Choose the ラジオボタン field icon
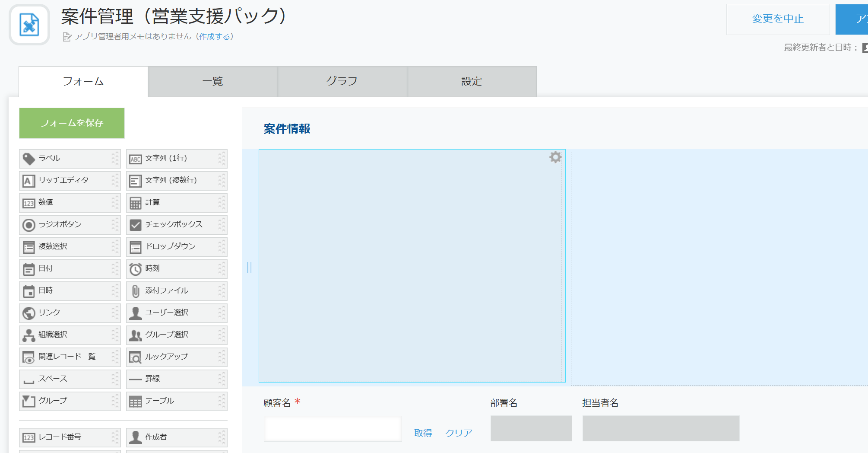The image size is (868, 453). point(29,225)
